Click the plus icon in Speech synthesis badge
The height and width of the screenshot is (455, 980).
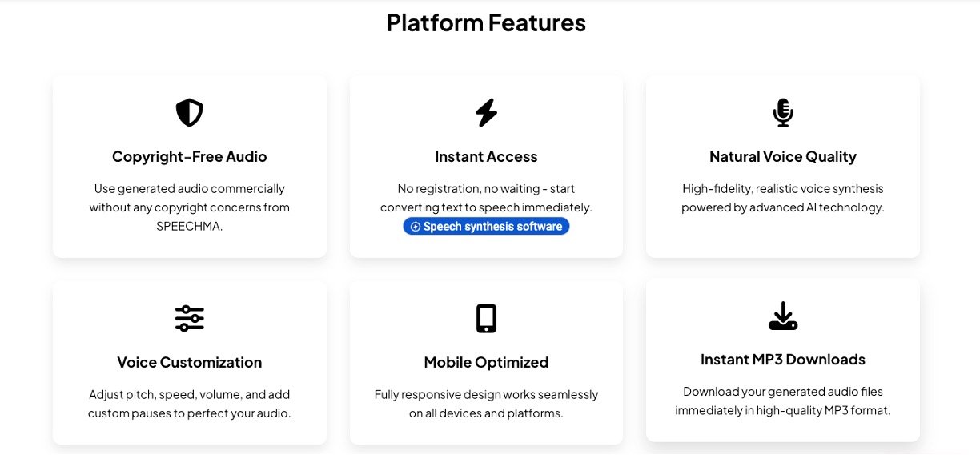(x=416, y=227)
